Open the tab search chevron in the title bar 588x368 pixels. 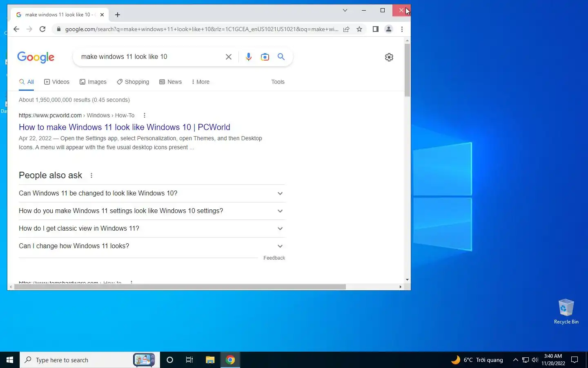point(345,10)
